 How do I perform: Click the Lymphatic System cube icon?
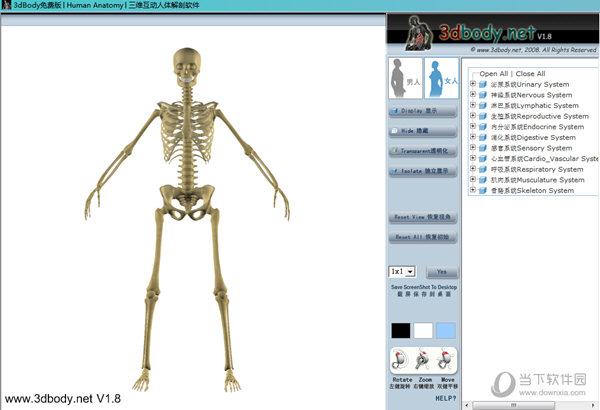[483, 106]
